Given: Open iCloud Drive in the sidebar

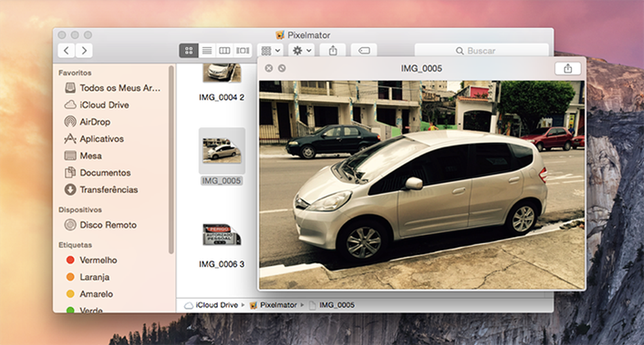Looking at the screenshot, I should 103,105.
